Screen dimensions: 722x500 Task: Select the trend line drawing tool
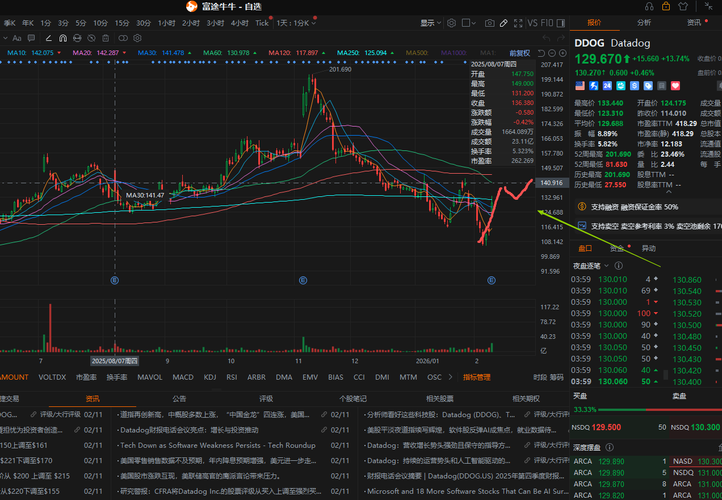pyautogui.click(x=49, y=38)
